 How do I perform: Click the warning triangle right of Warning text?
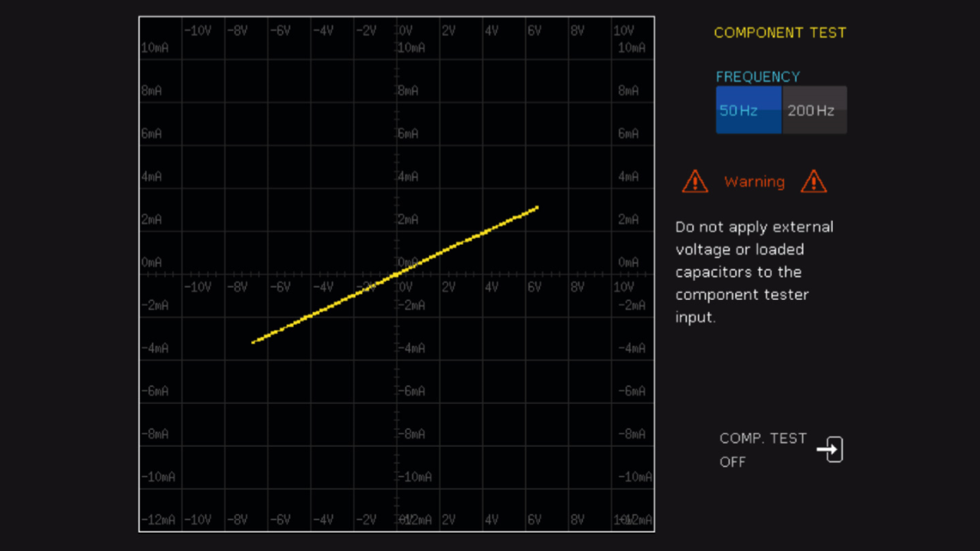(x=813, y=182)
